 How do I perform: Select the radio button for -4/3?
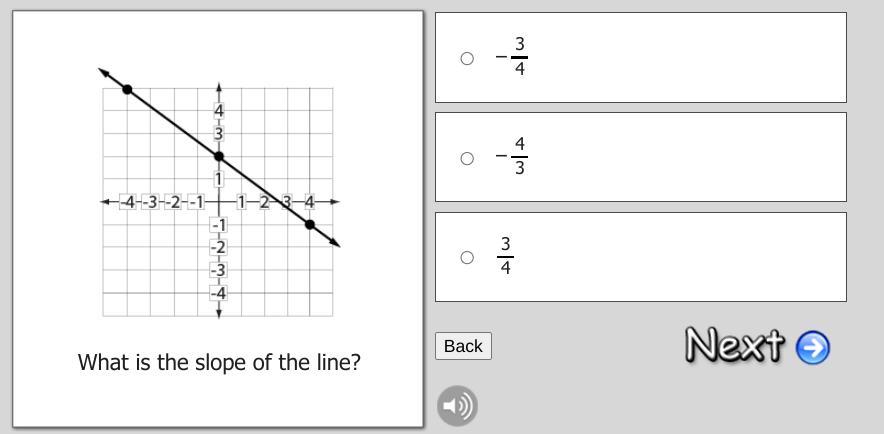[x=467, y=158]
